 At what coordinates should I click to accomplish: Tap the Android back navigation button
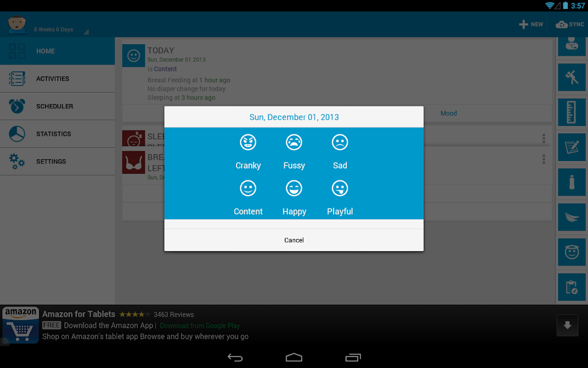pyautogui.click(x=235, y=358)
